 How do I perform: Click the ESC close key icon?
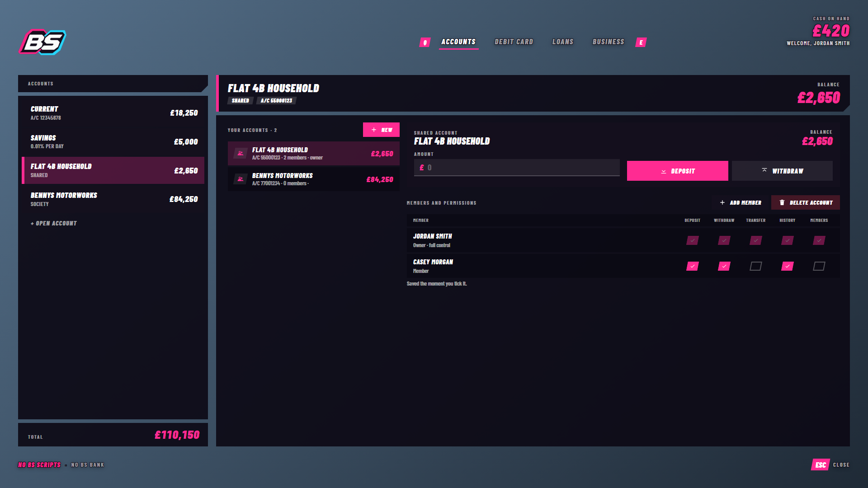821,465
